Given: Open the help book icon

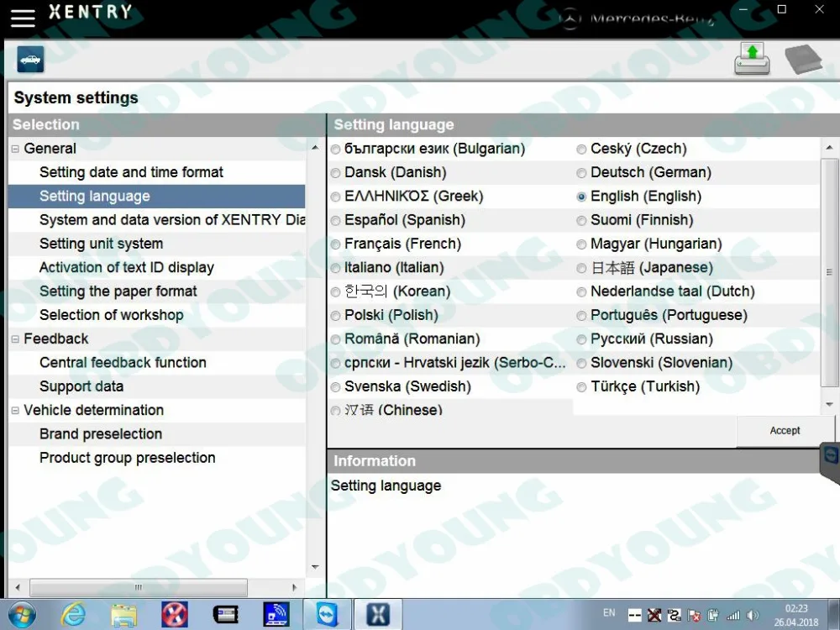Looking at the screenshot, I should tap(804, 60).
